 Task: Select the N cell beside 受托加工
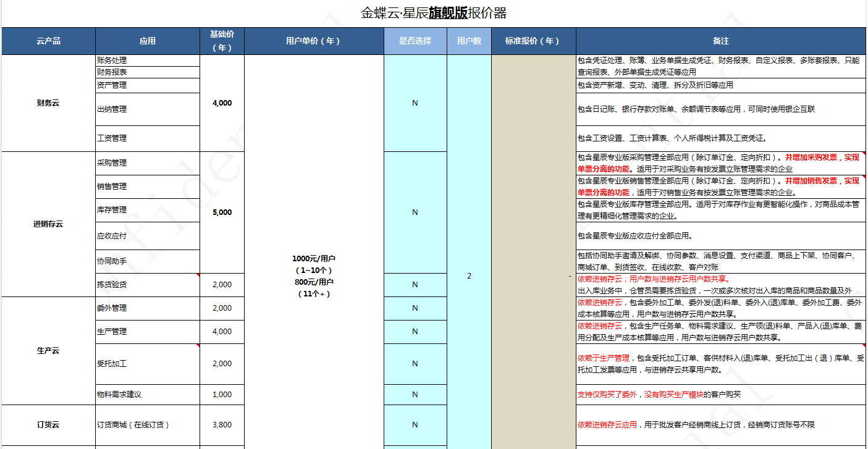tap(415, 364)
